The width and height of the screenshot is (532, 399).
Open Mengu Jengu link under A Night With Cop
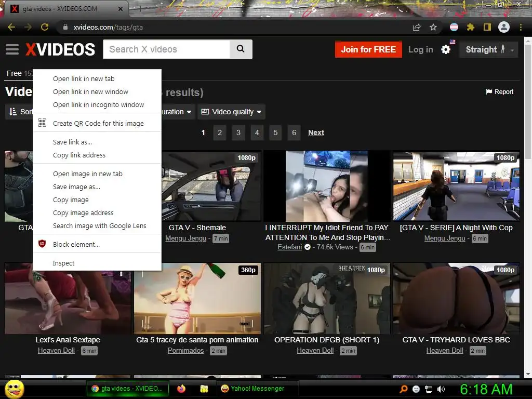pos(445,238)
